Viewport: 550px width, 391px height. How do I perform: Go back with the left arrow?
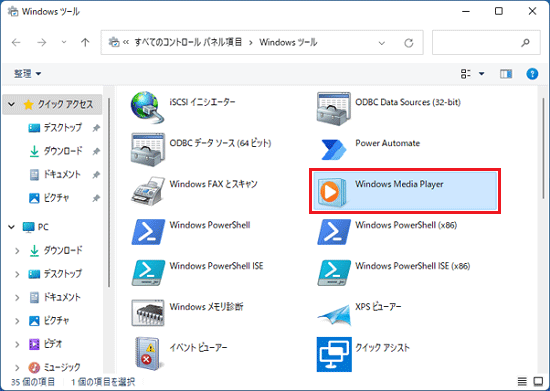(x=16, y=43)
